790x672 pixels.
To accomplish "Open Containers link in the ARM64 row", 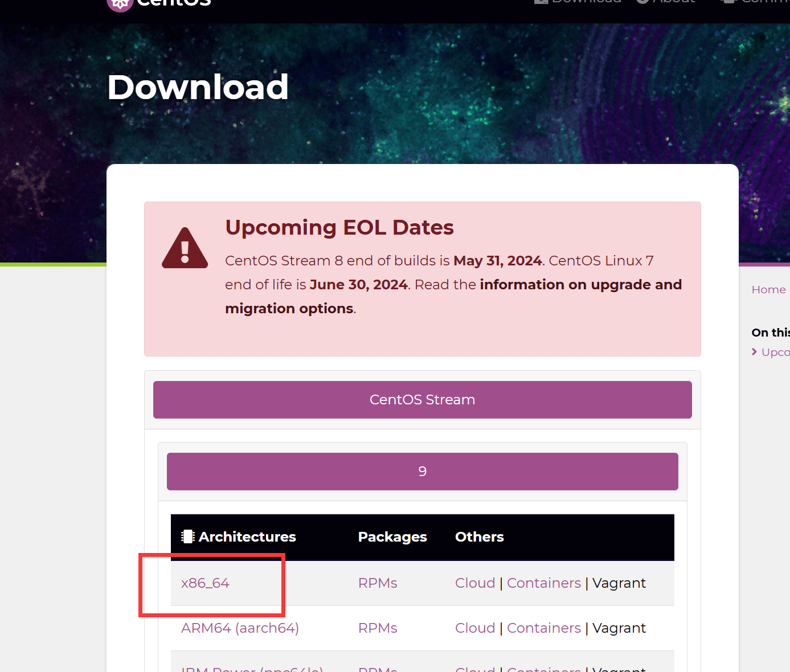I will click(544, 628).
